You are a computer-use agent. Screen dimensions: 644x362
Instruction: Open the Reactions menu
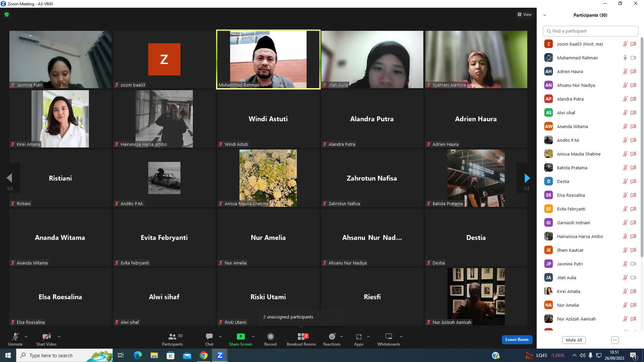[x=332, y=339]
